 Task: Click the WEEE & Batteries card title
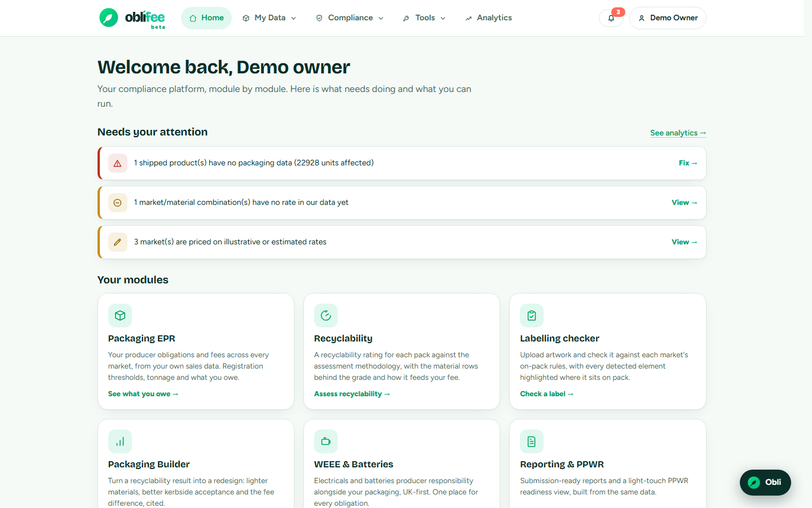point(354,465)
